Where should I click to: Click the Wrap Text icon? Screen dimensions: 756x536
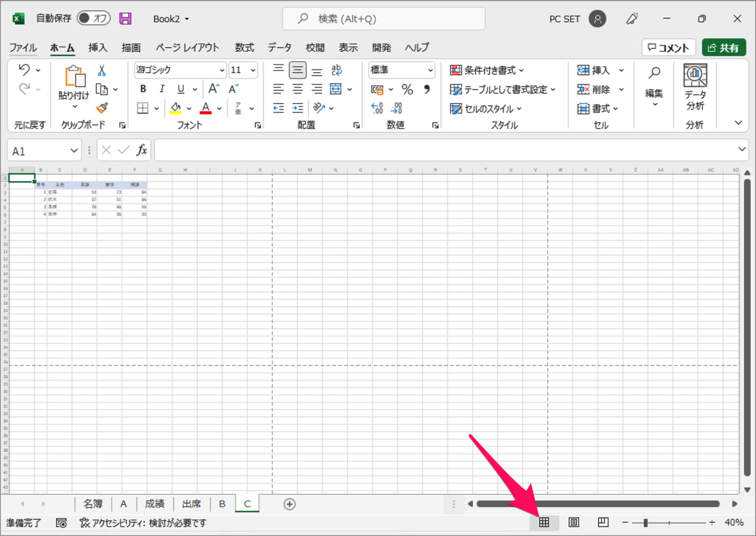tap(337, 70)
